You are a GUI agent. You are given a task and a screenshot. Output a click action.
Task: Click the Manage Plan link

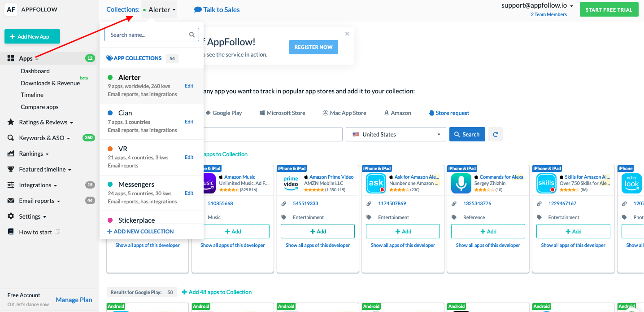pyautogui.click(x=74, y=300)
